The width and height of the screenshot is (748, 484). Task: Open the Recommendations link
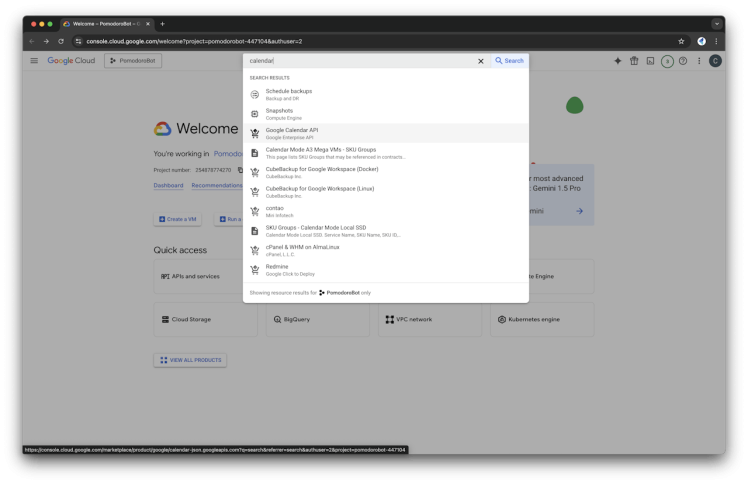[x=217, y=185]
